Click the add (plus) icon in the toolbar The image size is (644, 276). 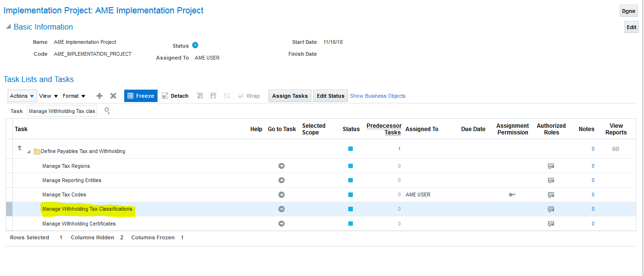click(x=99, y=96)
